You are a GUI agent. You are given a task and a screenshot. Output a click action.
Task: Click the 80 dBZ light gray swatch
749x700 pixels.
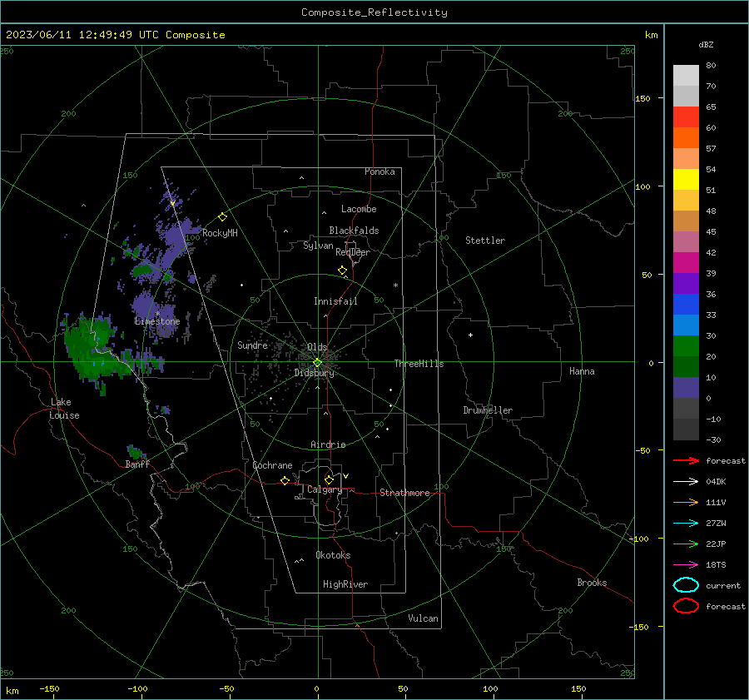[686, 76]
